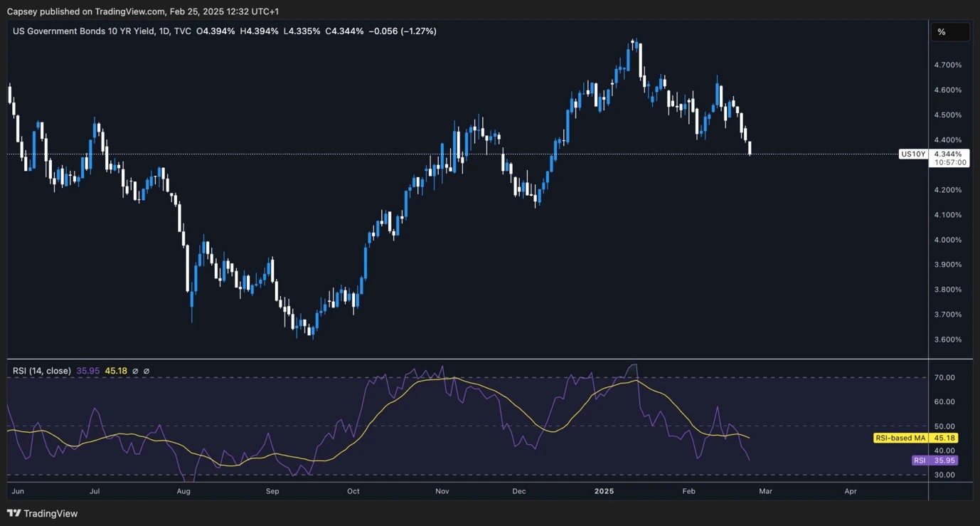Click the yellow MA value 45.18 in legend

click(x=116, y=371)
